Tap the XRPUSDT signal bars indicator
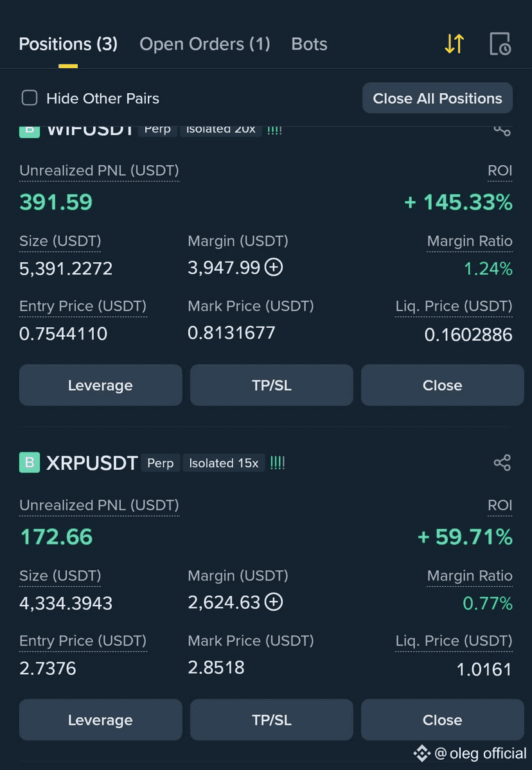The image size is (532, 770). click(x=278, y=463)
